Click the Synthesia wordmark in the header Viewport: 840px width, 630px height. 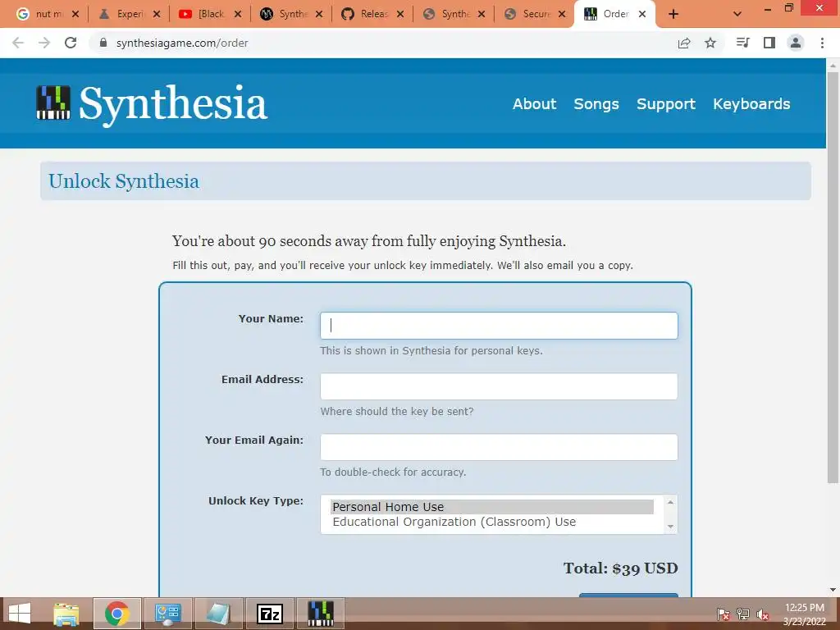coord(173,104)
